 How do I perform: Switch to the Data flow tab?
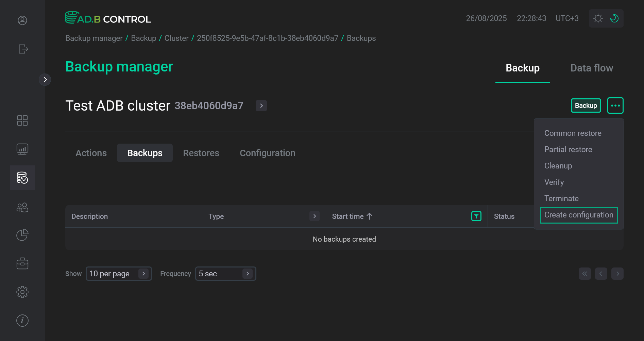(592, 68)
